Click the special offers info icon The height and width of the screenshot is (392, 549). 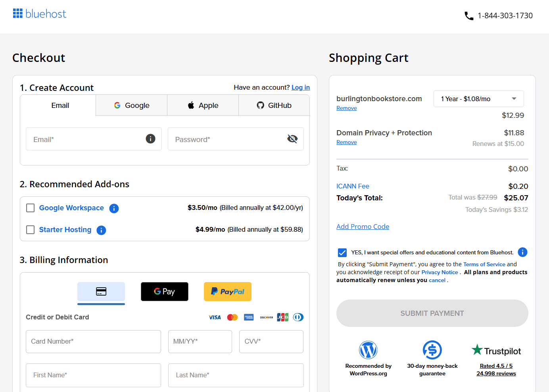(522, 252)
